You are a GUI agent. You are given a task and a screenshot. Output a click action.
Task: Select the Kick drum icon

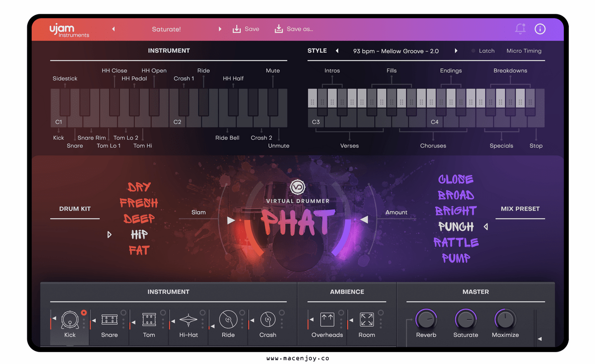(x=69, y=320)
